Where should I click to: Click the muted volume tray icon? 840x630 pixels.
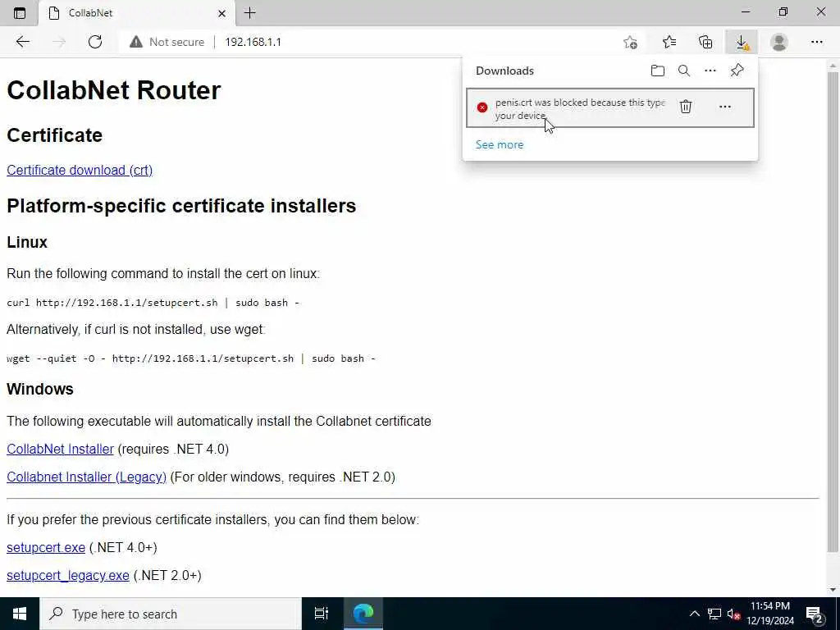click(x=733, y=614)
